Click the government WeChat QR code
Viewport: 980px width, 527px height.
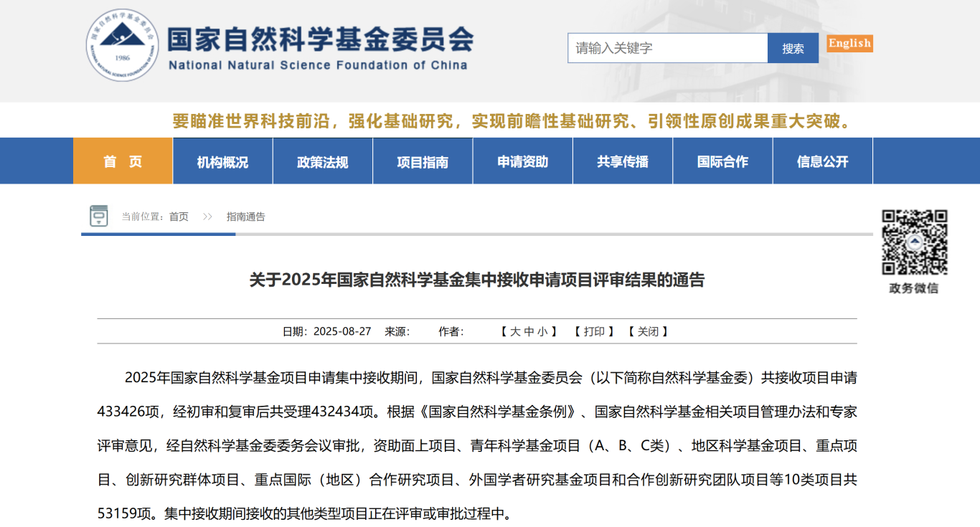click(x=914, y=242)
